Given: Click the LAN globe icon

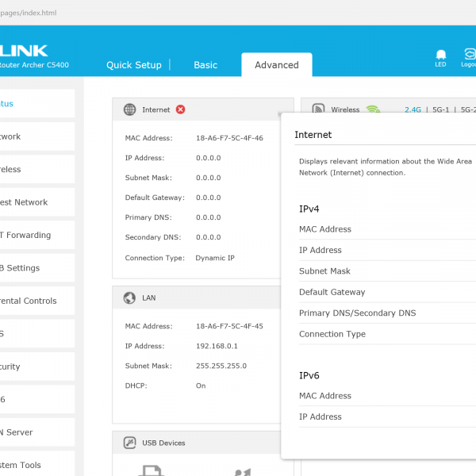Looking at the screenshot, I should (x=129, y=298).
